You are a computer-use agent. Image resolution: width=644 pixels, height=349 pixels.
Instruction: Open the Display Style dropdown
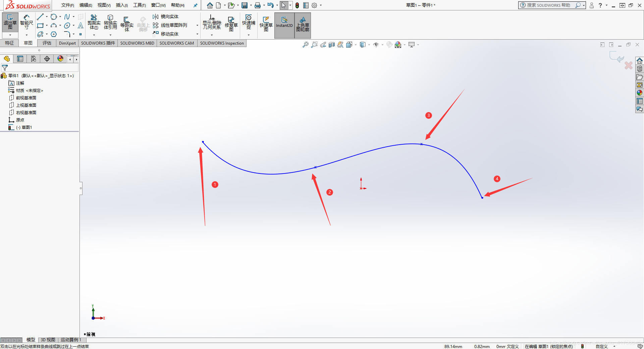coord(369,45)
